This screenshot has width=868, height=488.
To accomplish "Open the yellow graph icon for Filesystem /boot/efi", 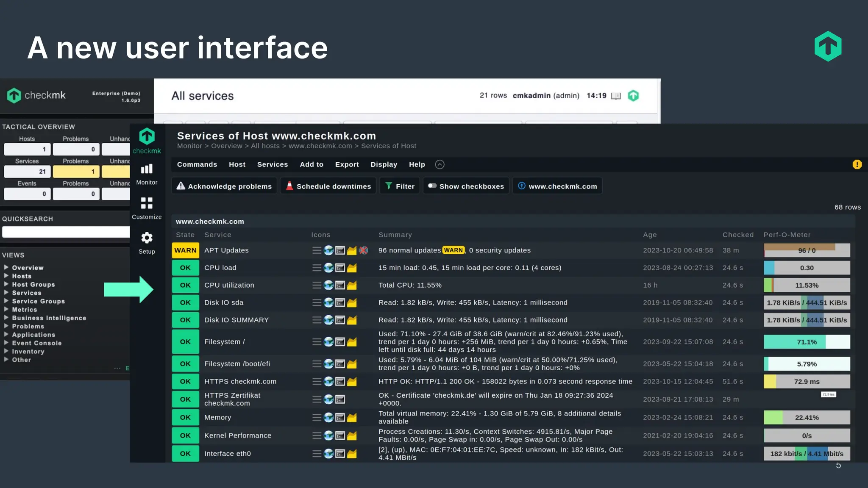I will [x=352, y=364].
